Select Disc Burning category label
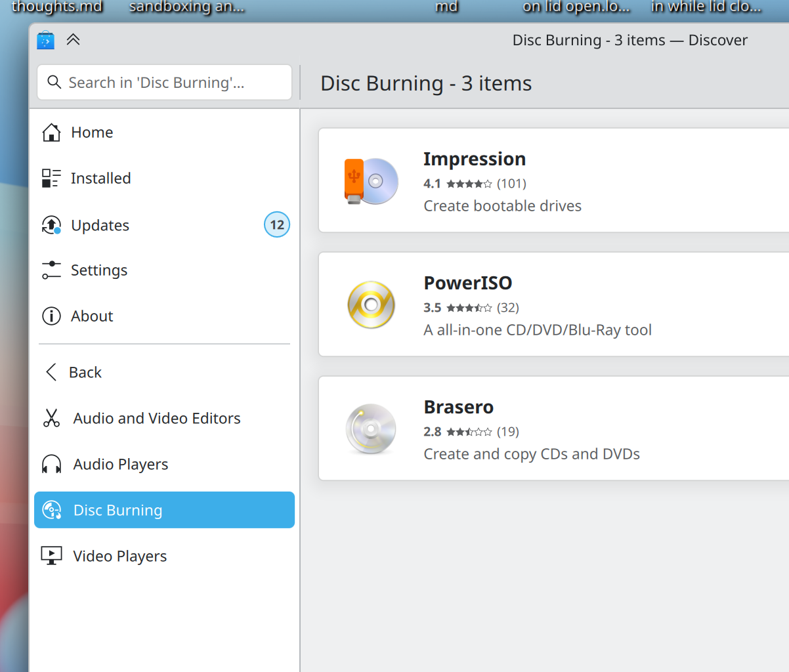Screen dimensions: 789x672 tap(117, 511)
